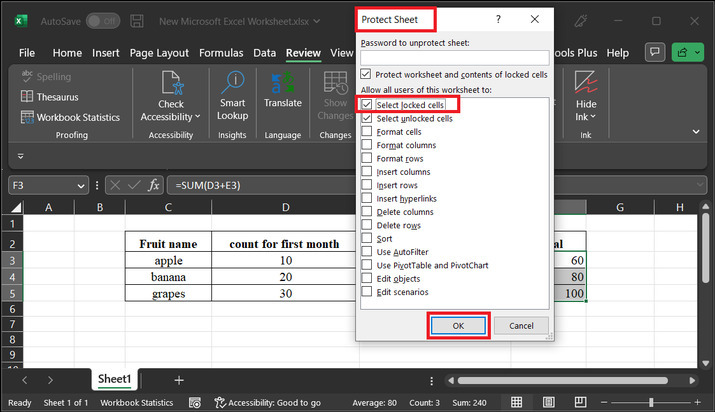Switch to Normal view icon
This screenshot has width=715, height=412.
click(x=517, y=402)
